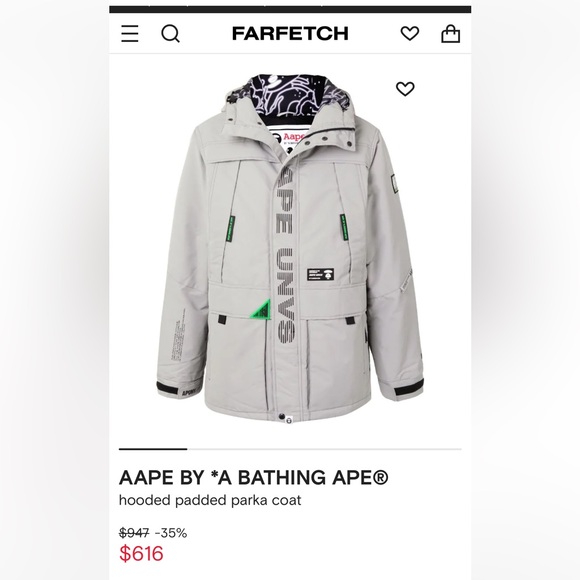Click the black bar at screen top
This screenshot has height=580, width=580.
(290, 9)
